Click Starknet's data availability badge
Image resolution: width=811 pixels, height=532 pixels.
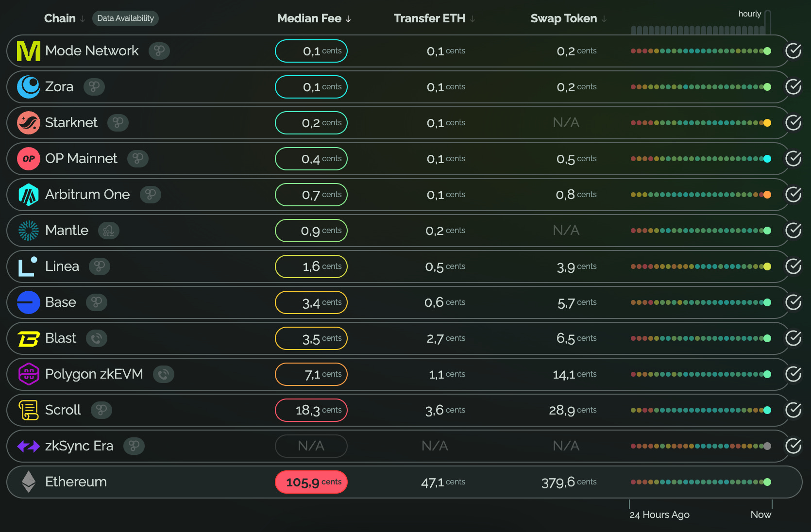point(118,123)
